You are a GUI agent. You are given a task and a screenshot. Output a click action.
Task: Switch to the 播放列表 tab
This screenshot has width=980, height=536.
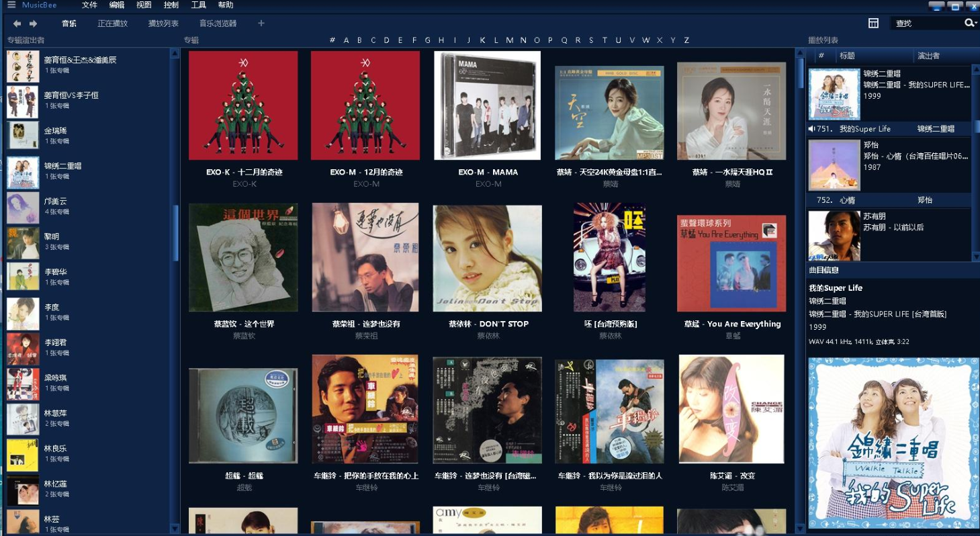coord(163,24)
